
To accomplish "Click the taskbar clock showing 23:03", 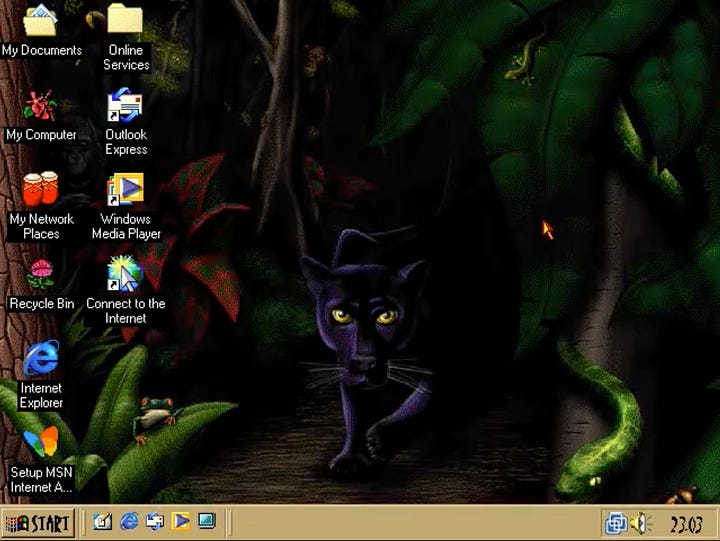I will tap(686, 524).
